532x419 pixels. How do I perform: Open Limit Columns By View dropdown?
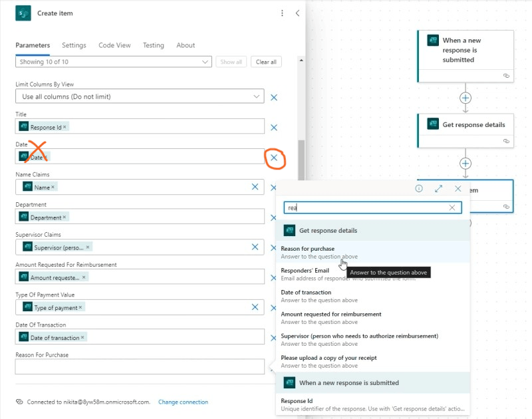(140, 96)
